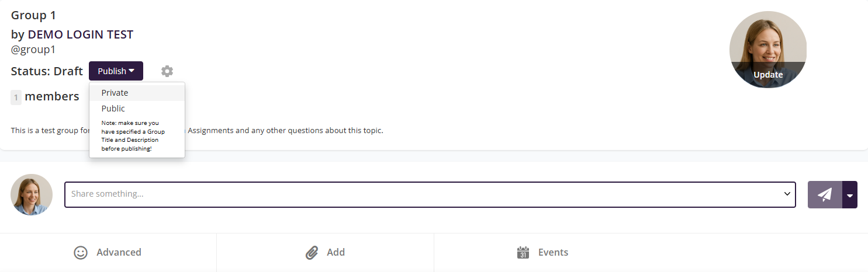Image resolution: width=868 pixels, height=272 pixels.
Task: Click the paperclip attachment icon
Action: tap(312, 252)
